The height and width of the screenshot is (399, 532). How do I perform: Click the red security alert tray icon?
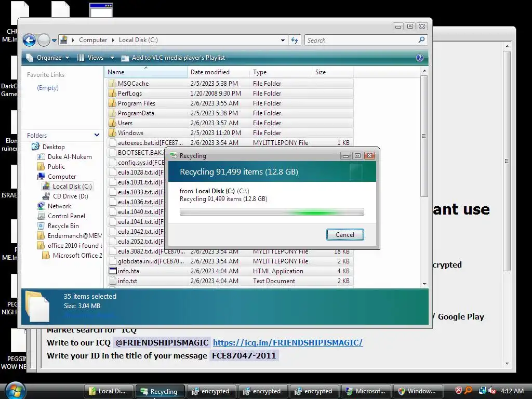tap(458, 391)
